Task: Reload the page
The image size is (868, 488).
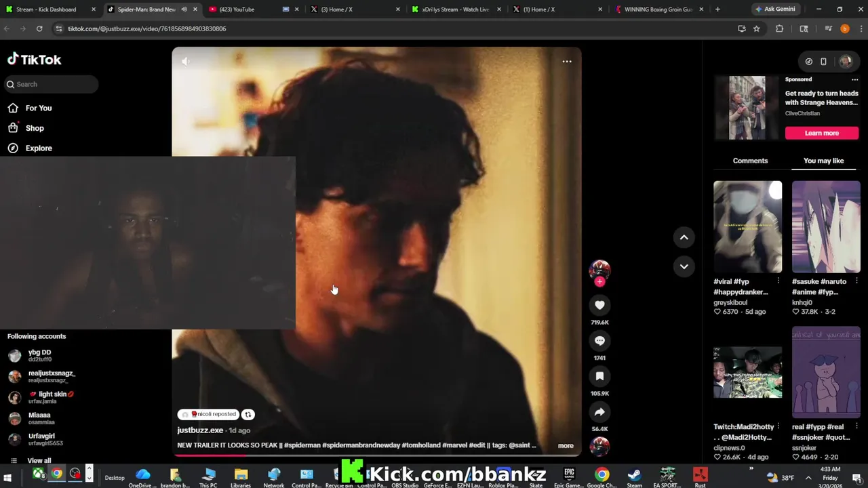Action: coord(39,28)
